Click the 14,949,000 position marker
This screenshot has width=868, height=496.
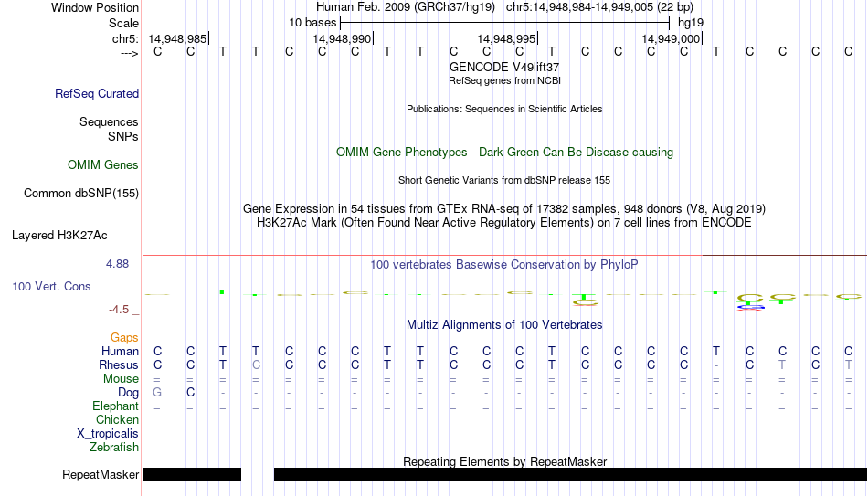click(672, 38)
